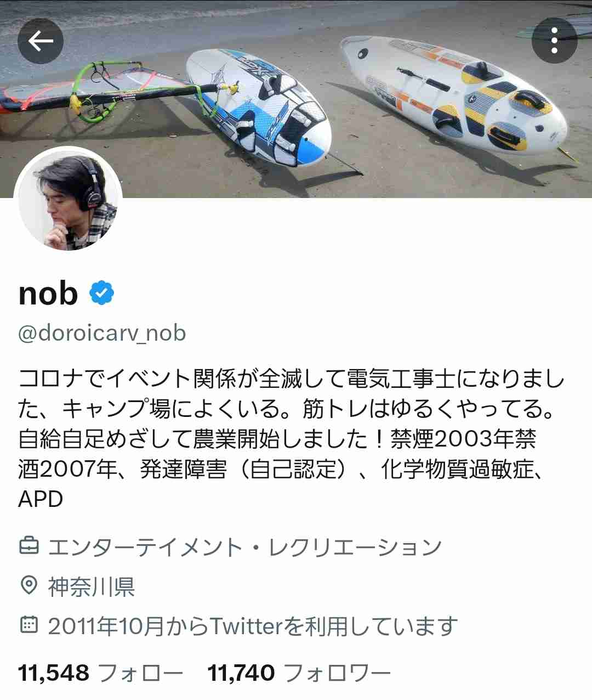Tap the 2011年10月からTwitterを利用しています join date
The image size is (592, 700).
253,626
